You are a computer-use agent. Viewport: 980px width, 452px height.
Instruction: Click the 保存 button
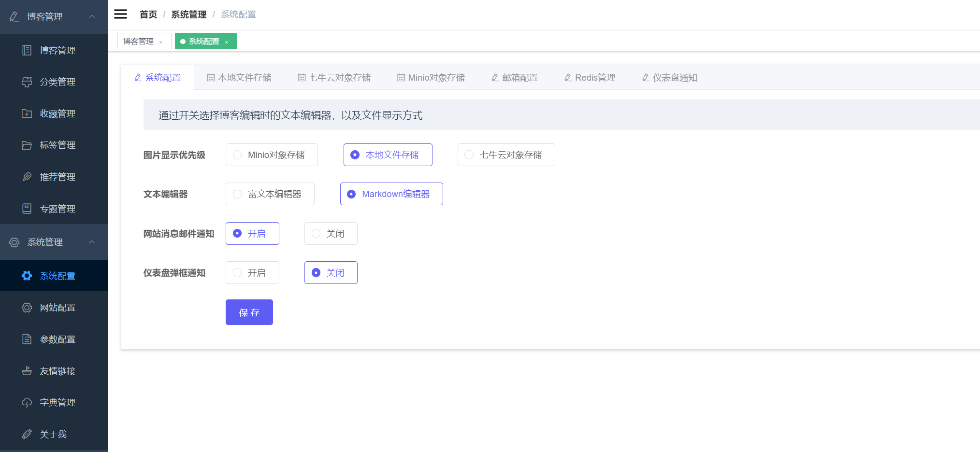point(249,312)
